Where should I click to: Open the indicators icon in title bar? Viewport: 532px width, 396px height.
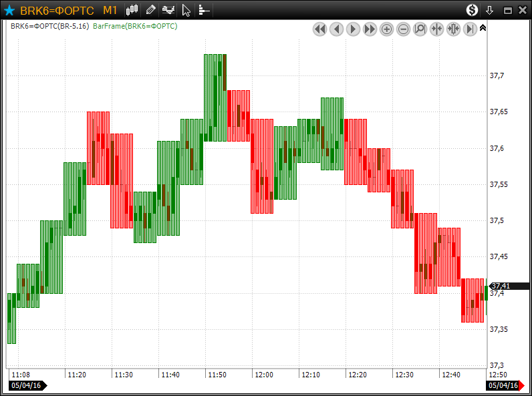tap(168, 10)
